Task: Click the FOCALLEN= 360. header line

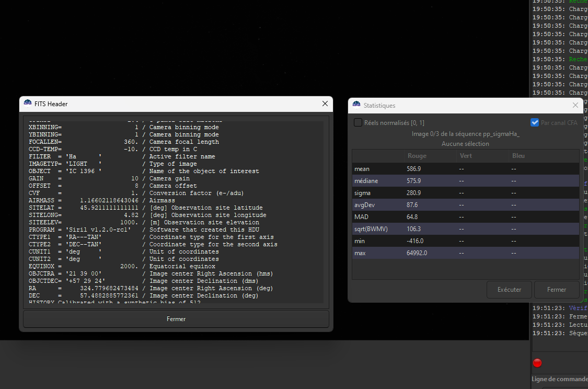Action: (124, 142)
